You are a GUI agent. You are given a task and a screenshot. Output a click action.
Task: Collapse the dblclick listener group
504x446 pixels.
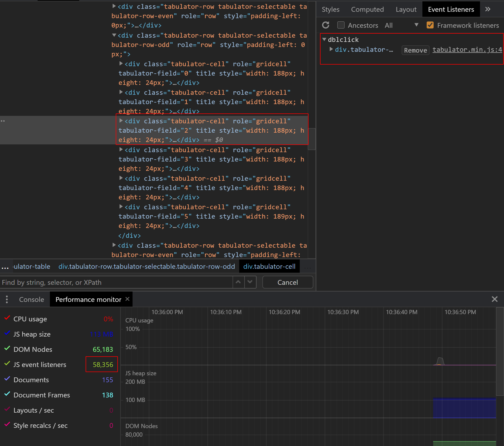coord(324,39)
